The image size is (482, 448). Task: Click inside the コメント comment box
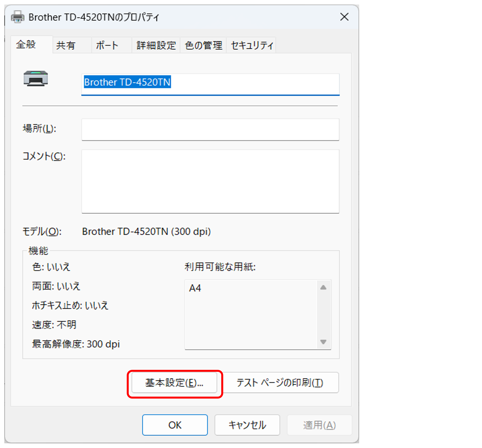tap(210, 181)
